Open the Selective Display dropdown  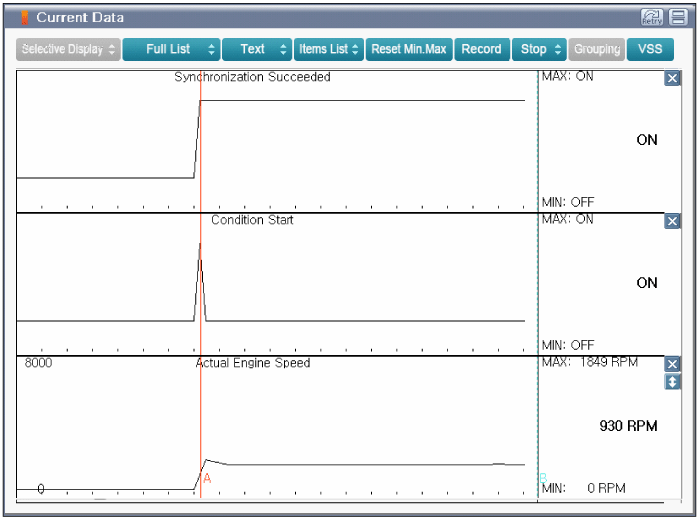click(x=68, y=49)
